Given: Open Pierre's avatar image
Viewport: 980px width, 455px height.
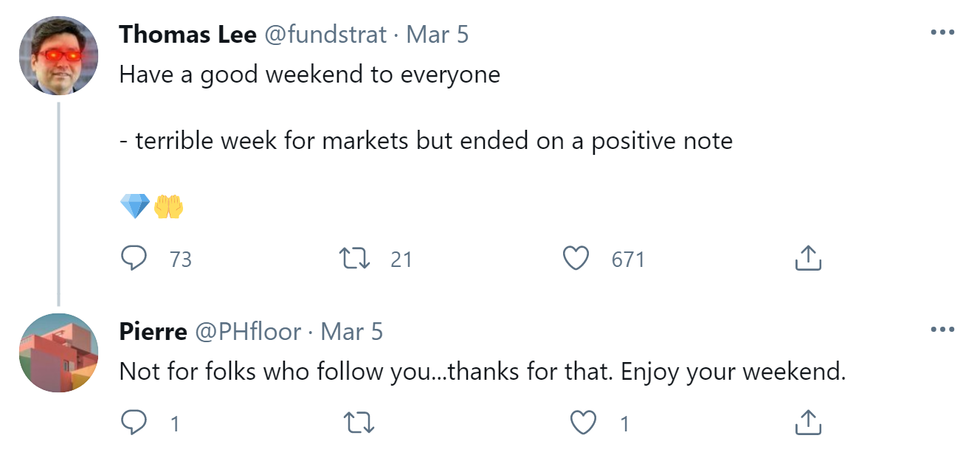Looking at the screenshot, I should [x=58, y=352].
